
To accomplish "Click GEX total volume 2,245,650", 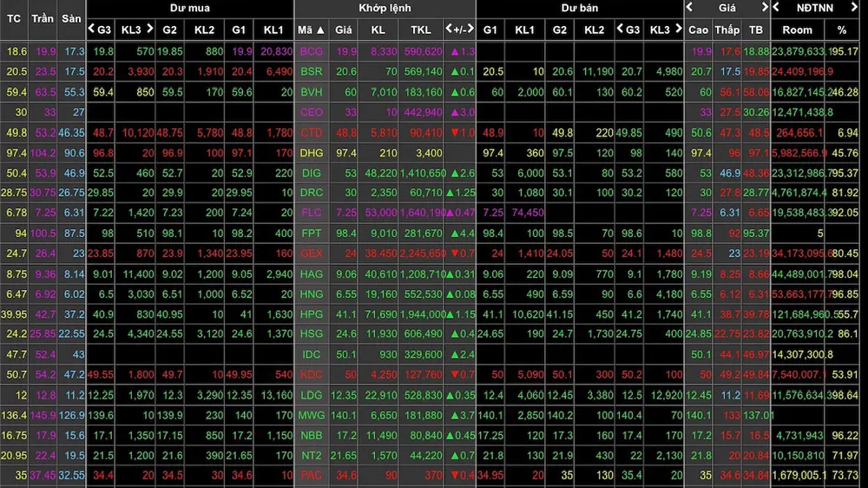I will pos(423,254).
